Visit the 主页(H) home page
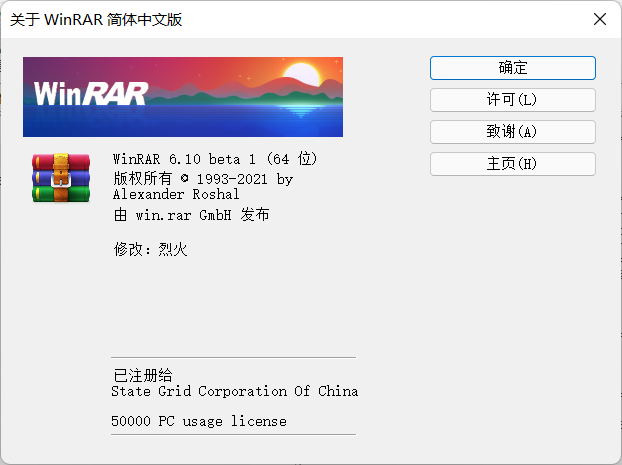This screenshot has width=622, height=465. point(512,164)
